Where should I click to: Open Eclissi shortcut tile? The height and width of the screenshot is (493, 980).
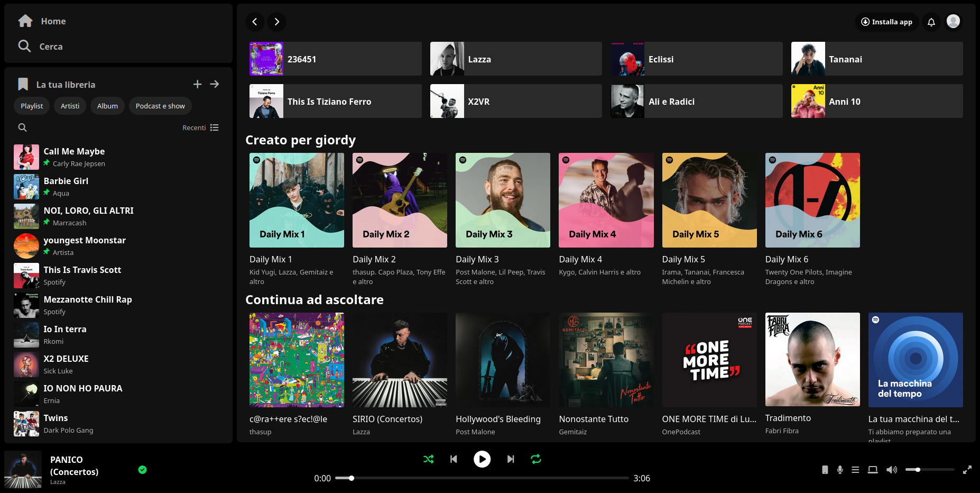[x=697, y=59]
